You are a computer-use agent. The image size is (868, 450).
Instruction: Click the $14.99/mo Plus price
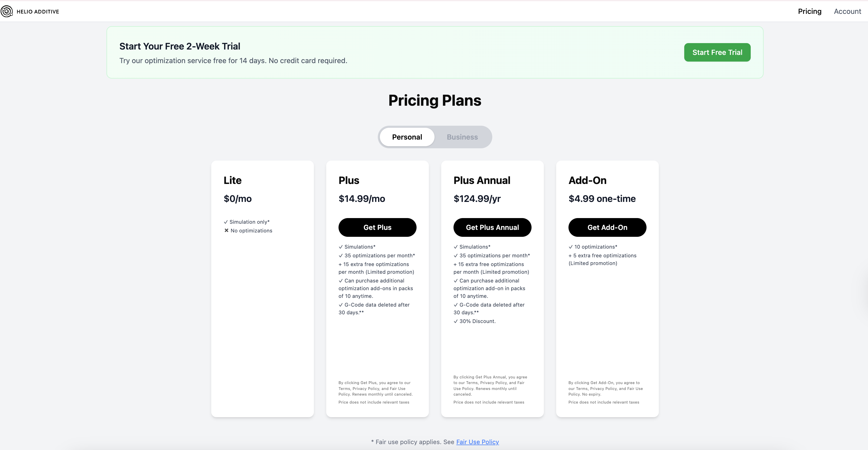(362, 198)
